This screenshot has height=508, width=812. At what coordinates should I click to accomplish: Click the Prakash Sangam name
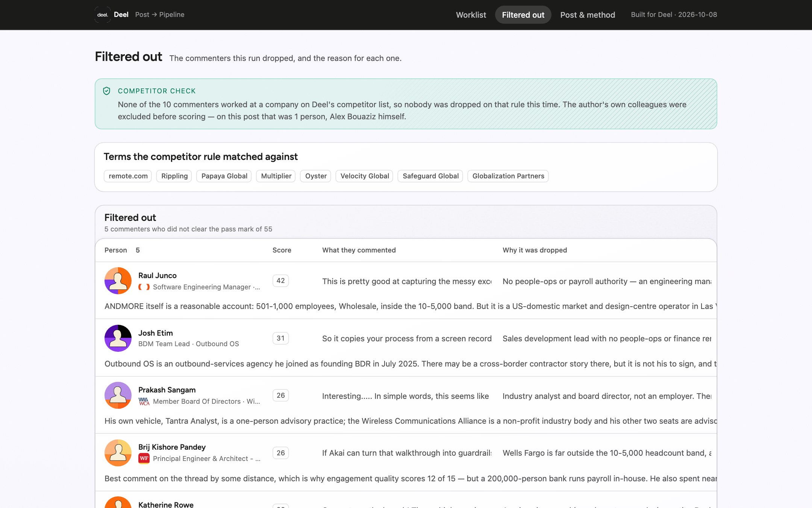(167, 390)
